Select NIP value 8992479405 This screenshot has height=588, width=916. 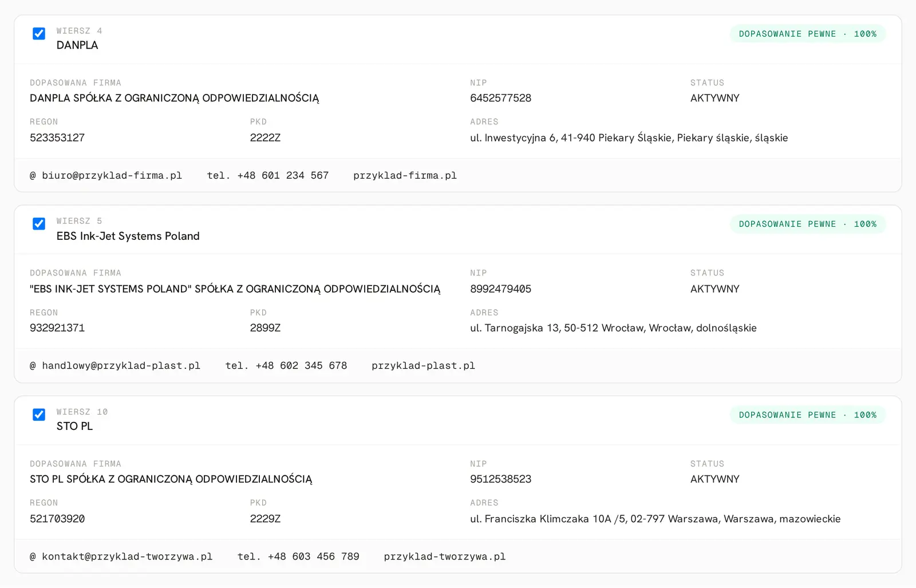coord(501,289)
